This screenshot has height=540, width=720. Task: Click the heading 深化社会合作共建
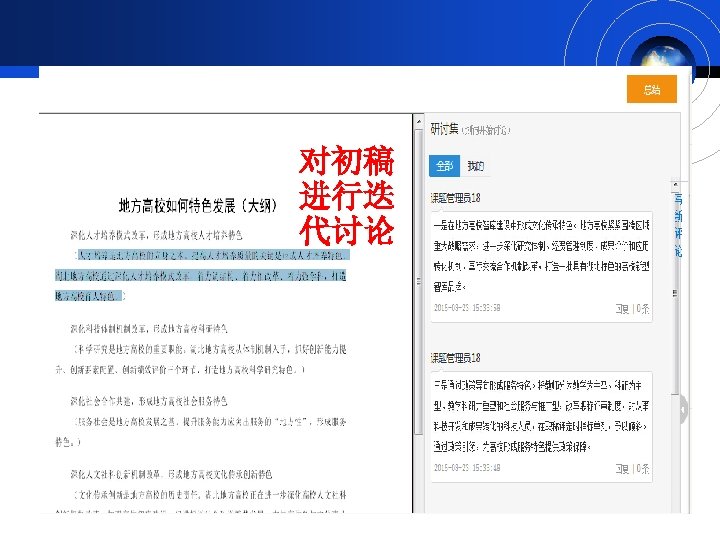(149, 401)
